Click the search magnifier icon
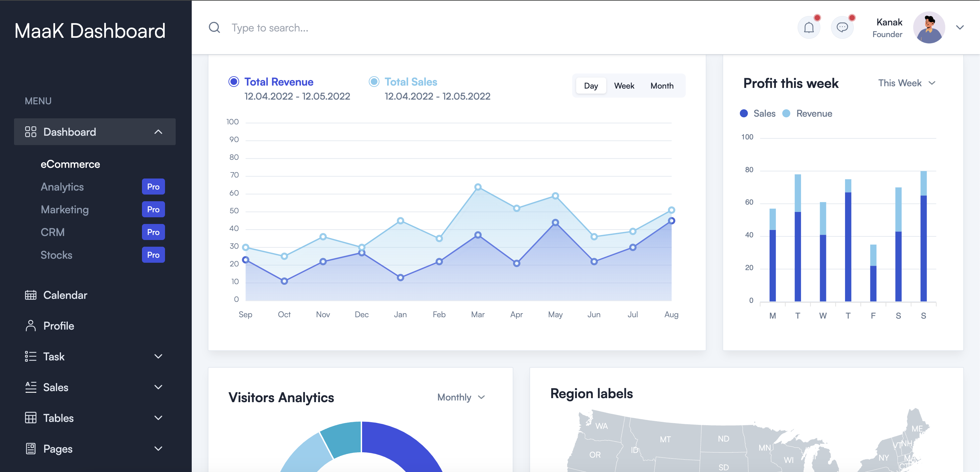The image size is (980, 472). 214,27
